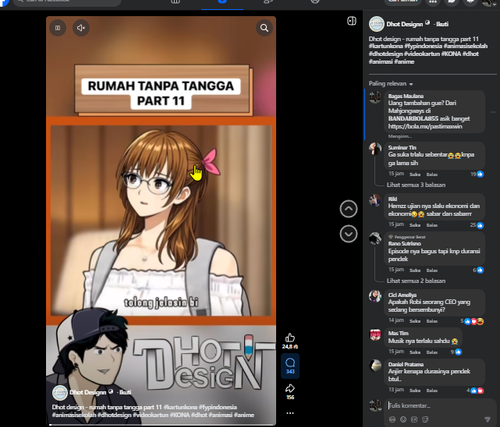The height and width of the screenshot is (427, 500).
Task: Toggle Suka on Daniel Pratama's comment
Action: pyautogui.click(x=415, y=390)
